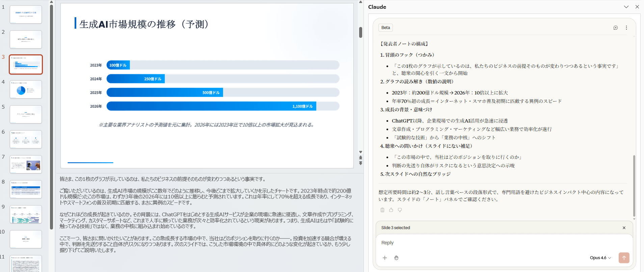Give the response a thumbs up
The width and height of the screenshot is (644, 272).
point(391,210)
